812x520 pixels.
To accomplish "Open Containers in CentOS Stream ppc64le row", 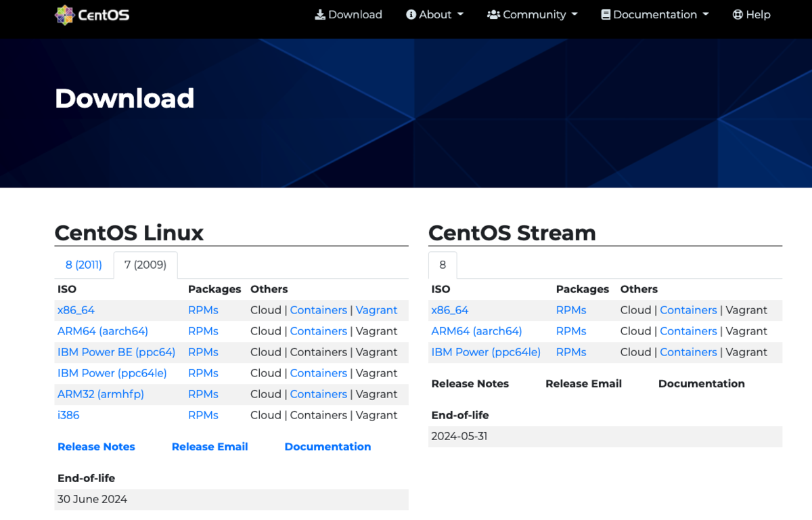I will tap(688, 352).
